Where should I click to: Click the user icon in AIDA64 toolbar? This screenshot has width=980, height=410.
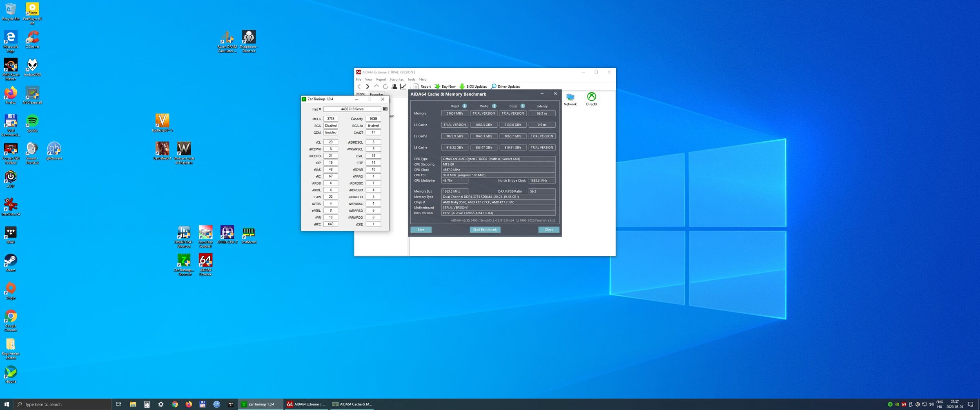point(394,86)
